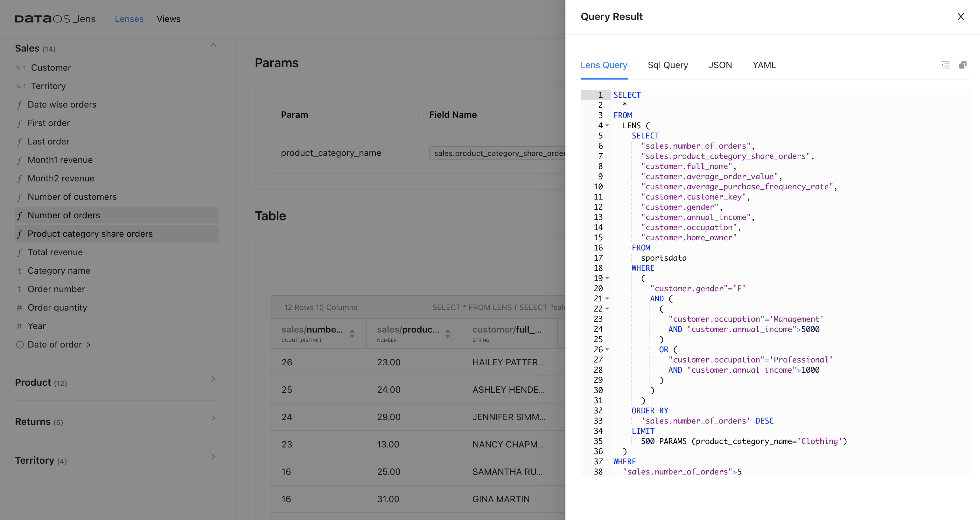Sort by sales/product category share column

(447, 333)
